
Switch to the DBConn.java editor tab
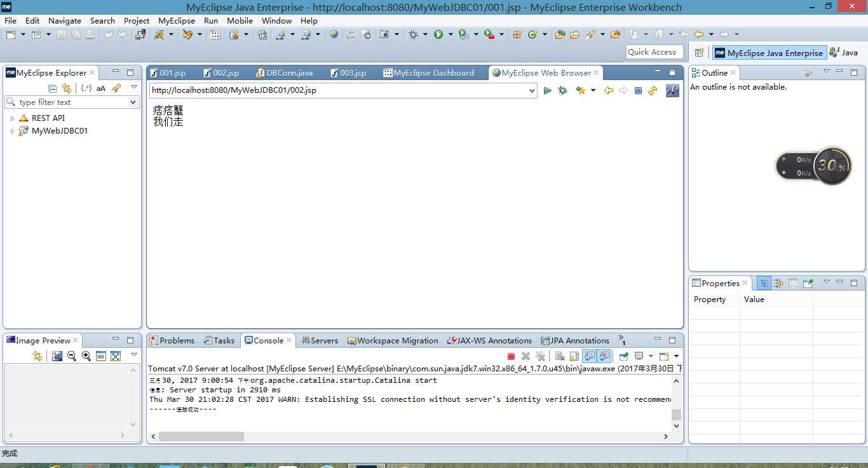click(x=284, y=73)
